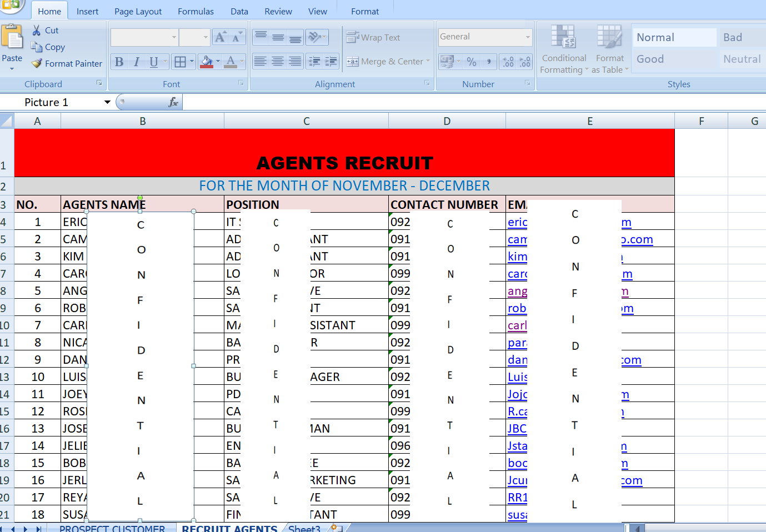The width and height of the screenshot is (766, 532).
Task: Toggle Center alignment
Action: (x=278, y=62)
